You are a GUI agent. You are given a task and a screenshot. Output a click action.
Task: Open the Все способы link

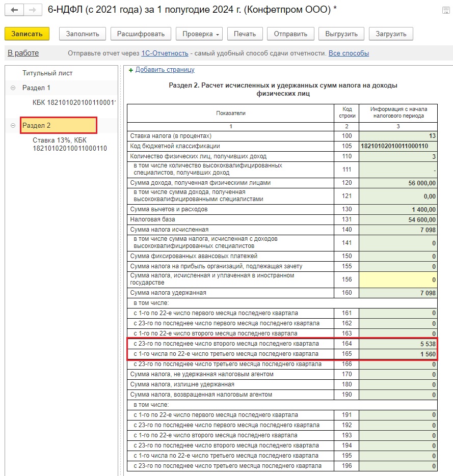349,53
